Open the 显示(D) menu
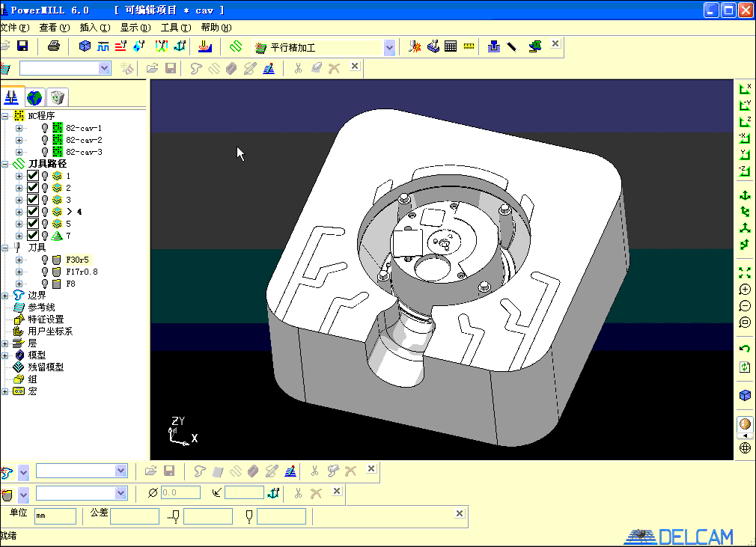Screen dimensions: 756x547 tap(135, 28)
